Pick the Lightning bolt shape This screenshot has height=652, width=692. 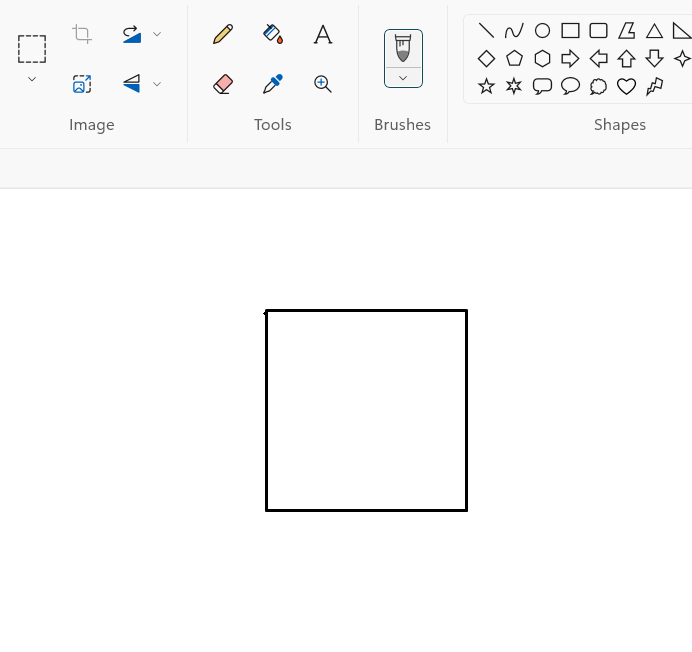coord(654,86)
